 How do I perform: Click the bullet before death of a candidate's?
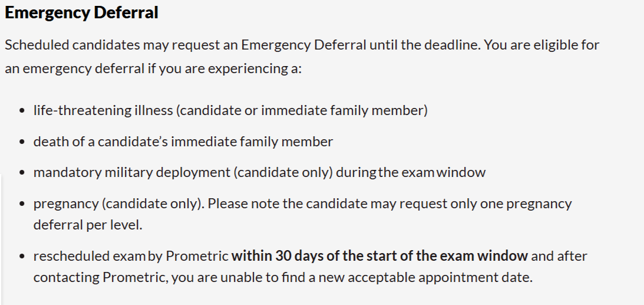coord(22,142)
